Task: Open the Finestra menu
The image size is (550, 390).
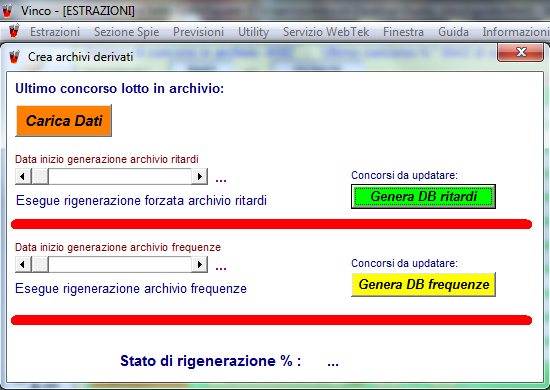Action: click(x=403, y=32)
